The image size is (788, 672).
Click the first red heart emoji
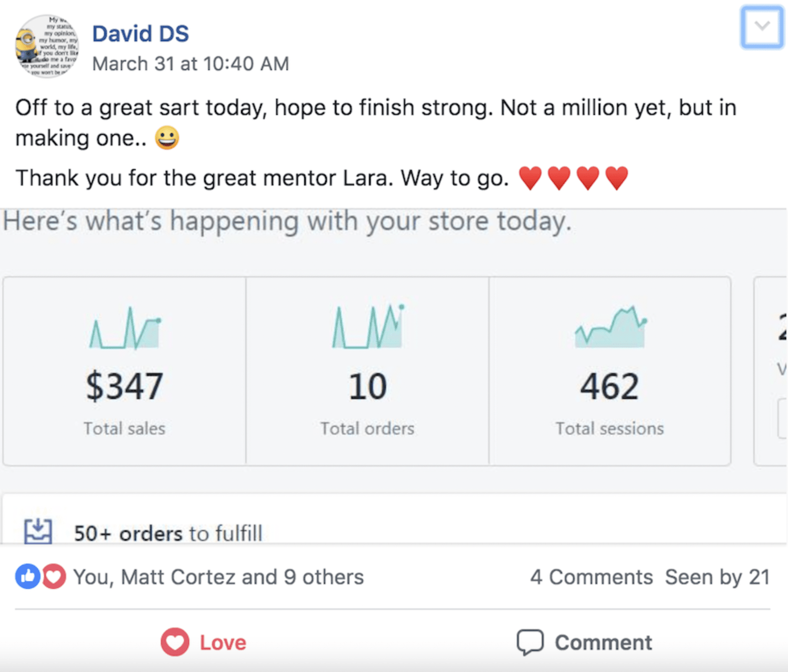[530, 178]
